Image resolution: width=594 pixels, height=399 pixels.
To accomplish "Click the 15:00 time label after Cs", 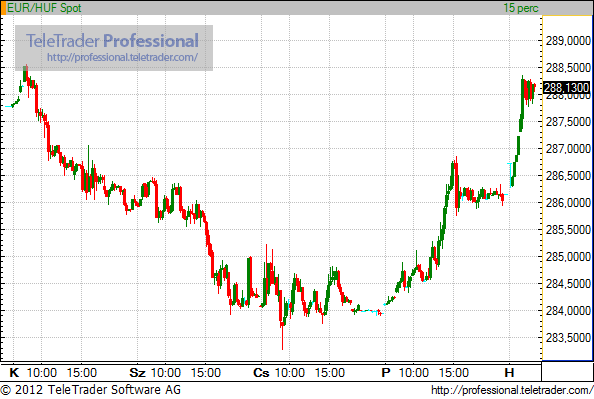I will point(330,372).
